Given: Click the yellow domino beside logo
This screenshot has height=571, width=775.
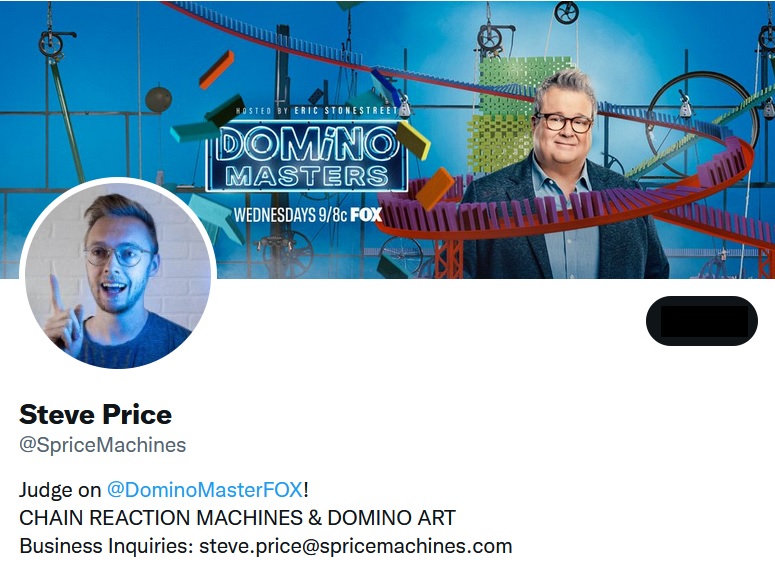Looking at the screenshot, I should click(413, 140).
